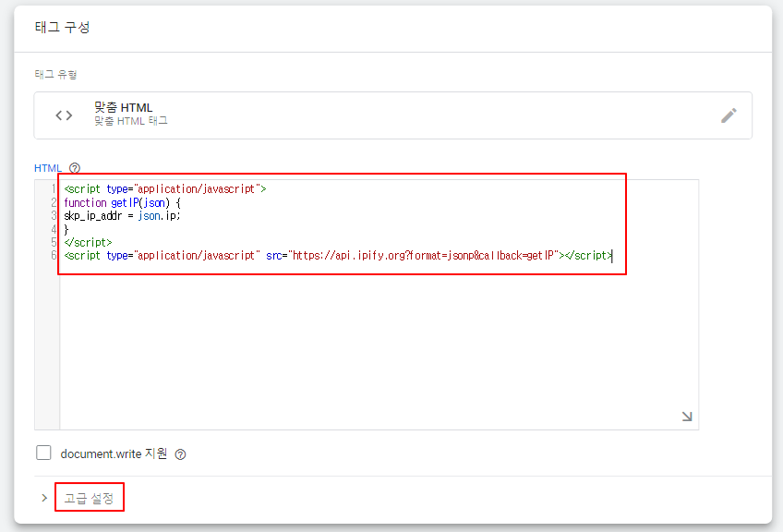The height and width of the screenshot is (532, 783).
Task: Expand the 고급 설정 chevron arrow
Action: pyautogui.click(x=44, y=498)
